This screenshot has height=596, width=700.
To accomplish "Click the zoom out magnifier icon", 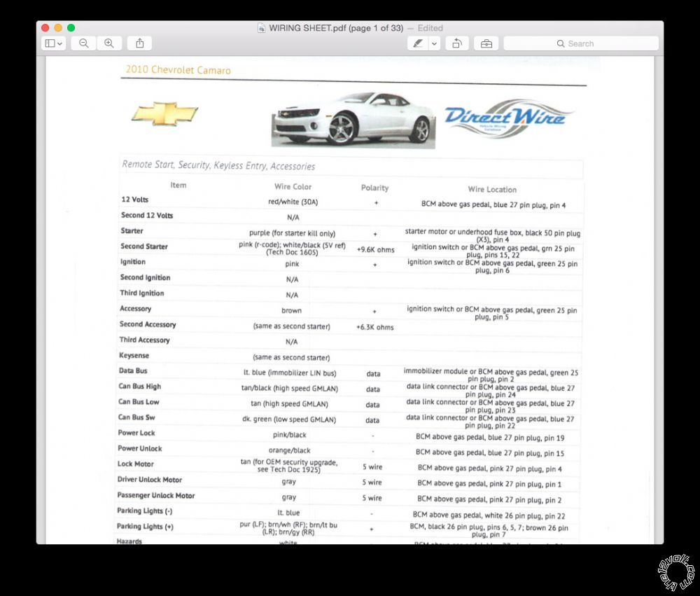I will [83, 43].
